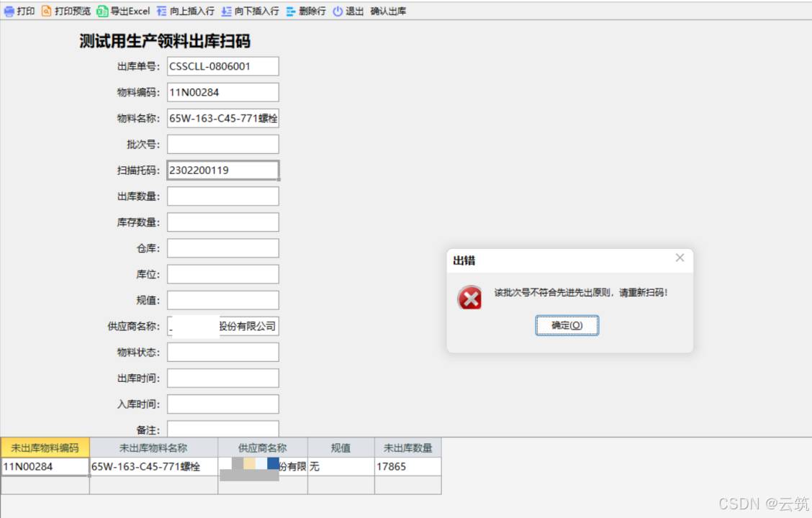This screenshot has height=518, width=812.
Task: Select the 出库数量 quantity field
Action: coord(222,196)
